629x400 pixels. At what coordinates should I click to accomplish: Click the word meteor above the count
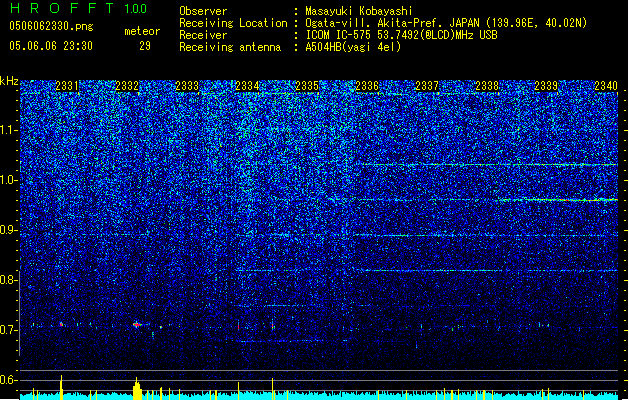(142, 31)
